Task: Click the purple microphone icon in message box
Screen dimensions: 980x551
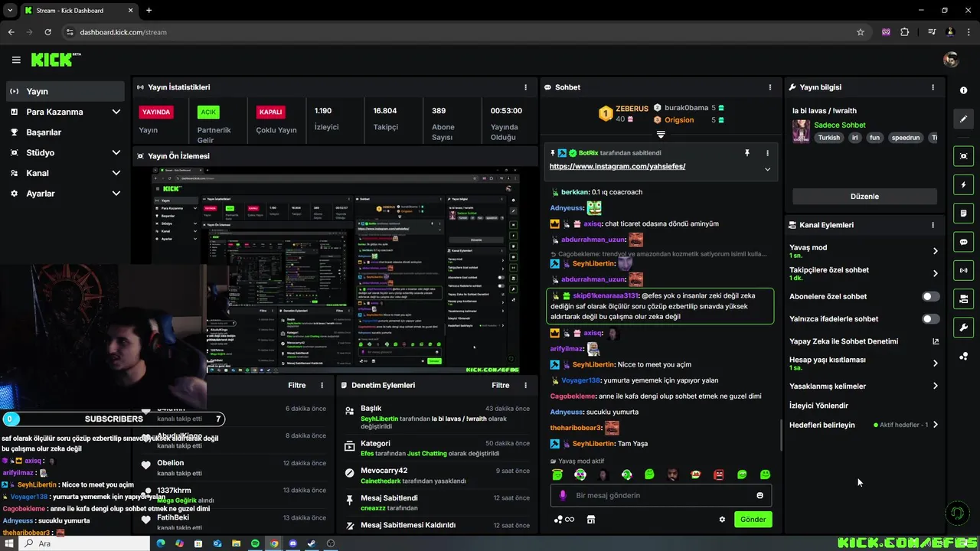Action: point(563,495)
